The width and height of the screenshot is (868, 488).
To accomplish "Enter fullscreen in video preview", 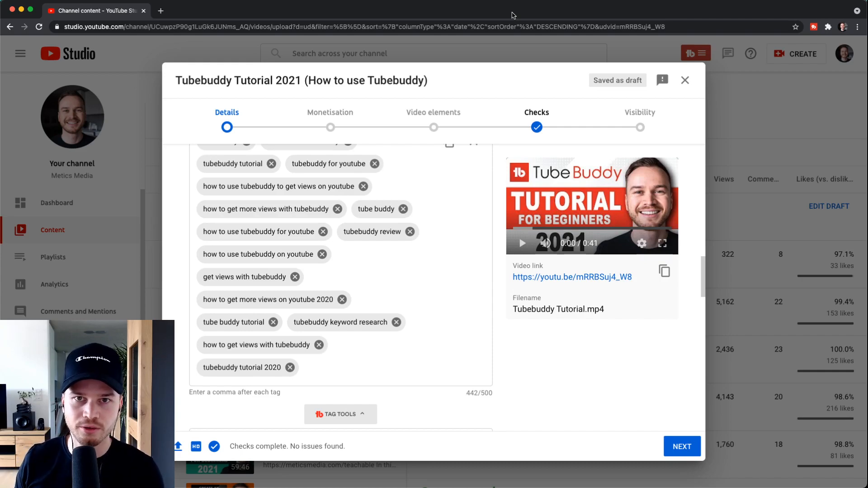I will coord(662,243).
